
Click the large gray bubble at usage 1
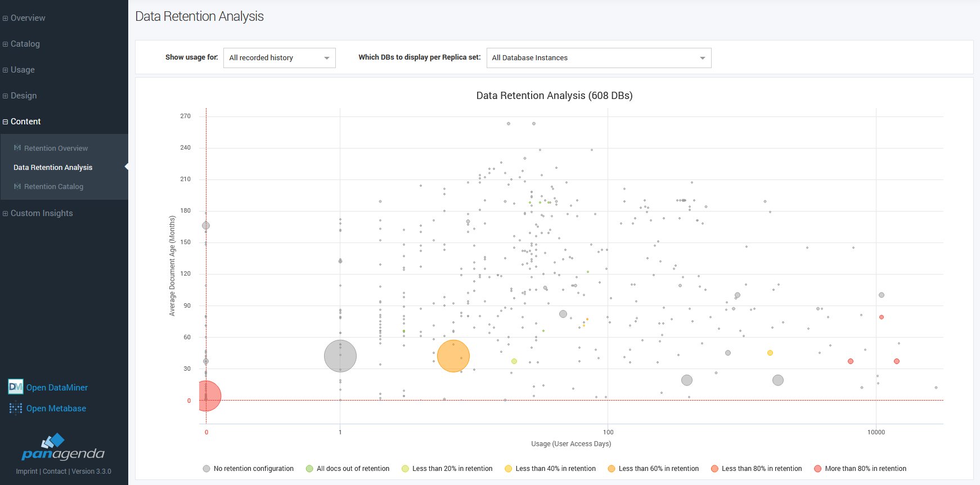(x=340, y=356)
